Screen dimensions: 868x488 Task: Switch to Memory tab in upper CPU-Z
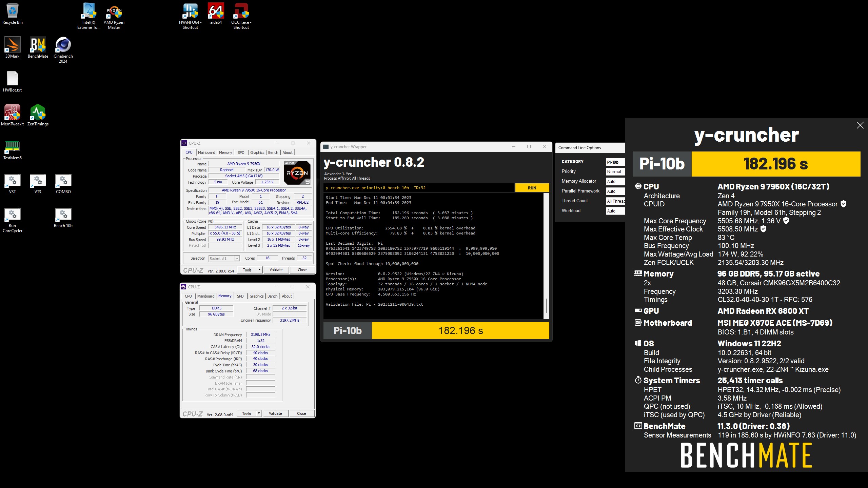point(225,152)
